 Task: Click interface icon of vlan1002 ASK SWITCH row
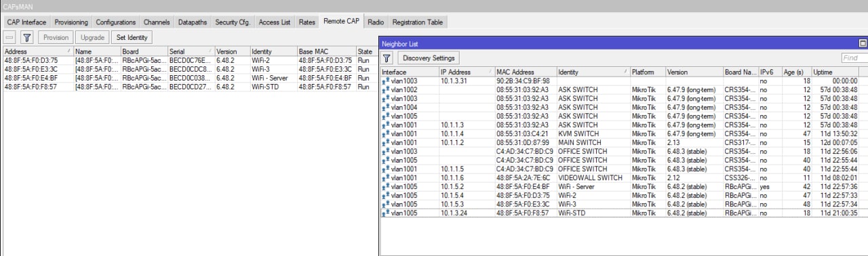pyautogui.click(x=386, y=90)
